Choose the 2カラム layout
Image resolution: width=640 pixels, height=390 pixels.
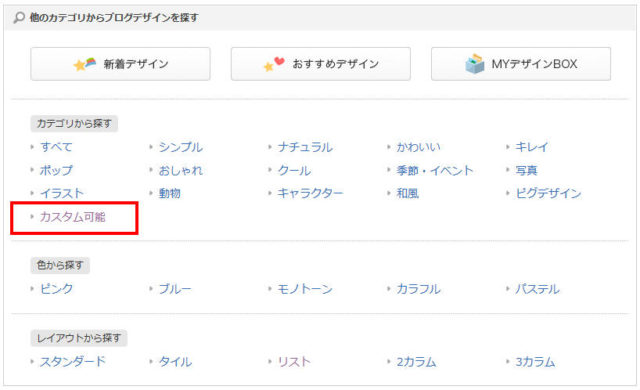click(x=416, y=361)
